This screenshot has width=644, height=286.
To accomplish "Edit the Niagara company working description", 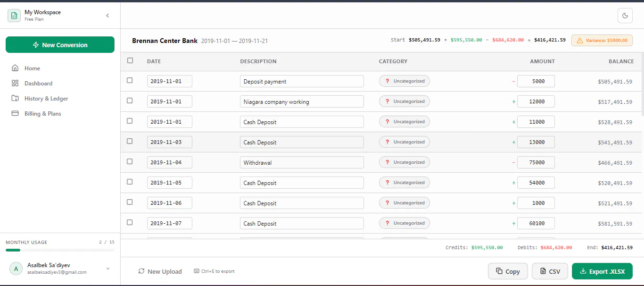I will click(x=302, y=102).
